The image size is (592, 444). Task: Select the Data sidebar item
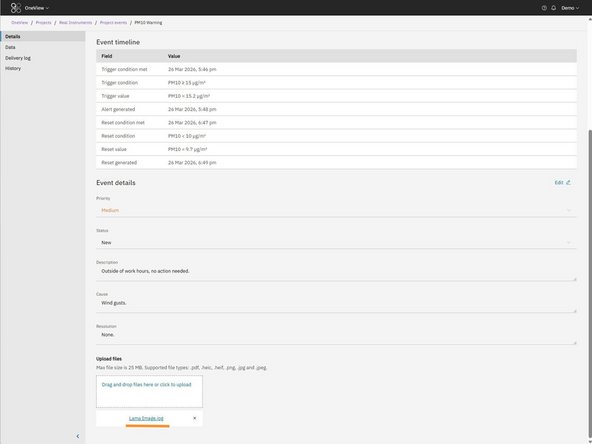click(43, 47)
